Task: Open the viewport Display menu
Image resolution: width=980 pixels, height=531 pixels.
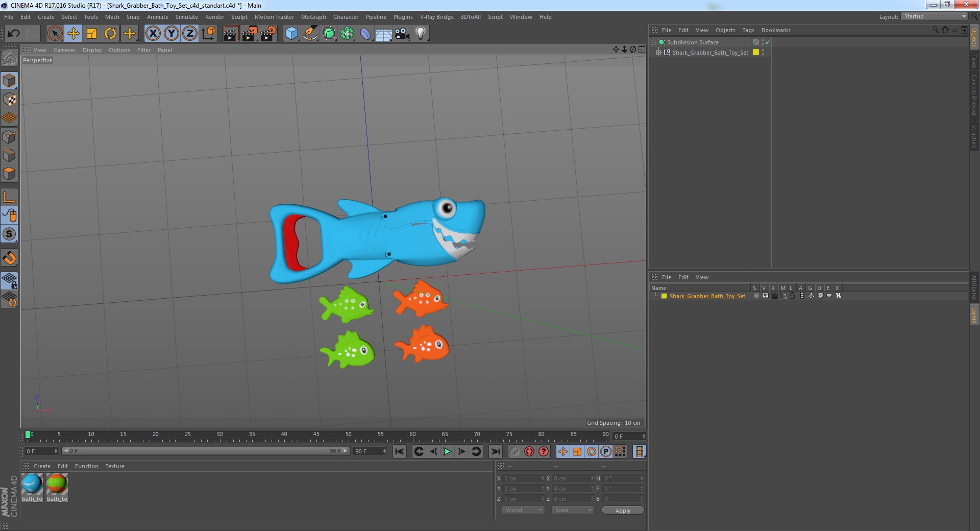Action: click(x=92, y=50)
